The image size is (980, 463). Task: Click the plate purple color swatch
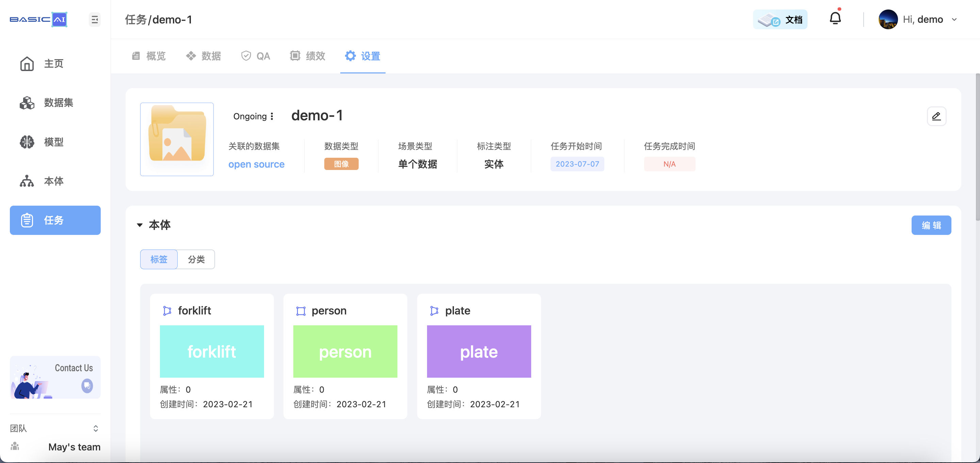point(478,351)
